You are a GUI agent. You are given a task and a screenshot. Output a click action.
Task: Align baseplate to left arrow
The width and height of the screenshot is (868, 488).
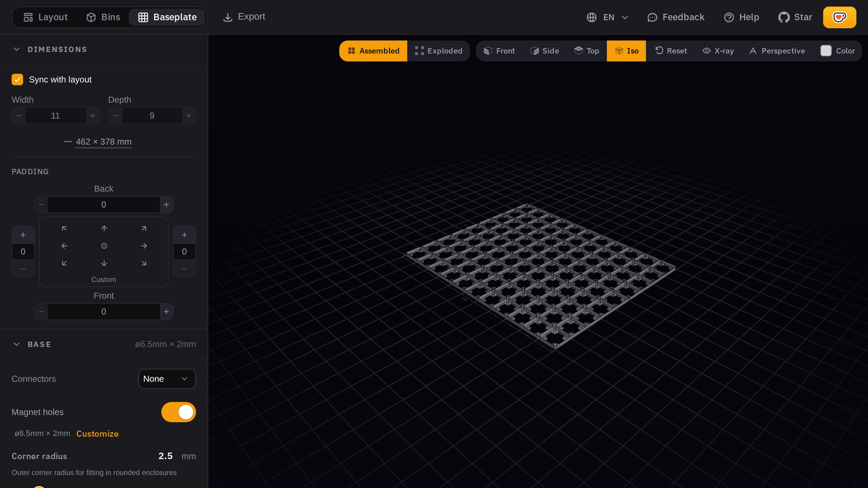64,246
